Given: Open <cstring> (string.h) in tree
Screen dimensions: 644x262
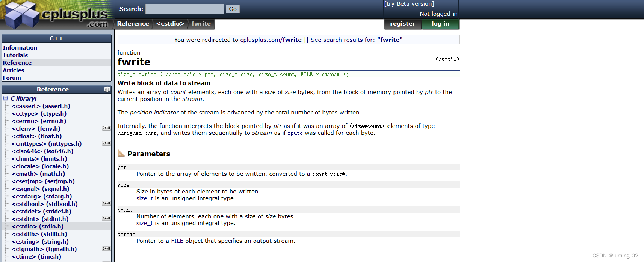Looking at the screenshot, I should (40, 242).
